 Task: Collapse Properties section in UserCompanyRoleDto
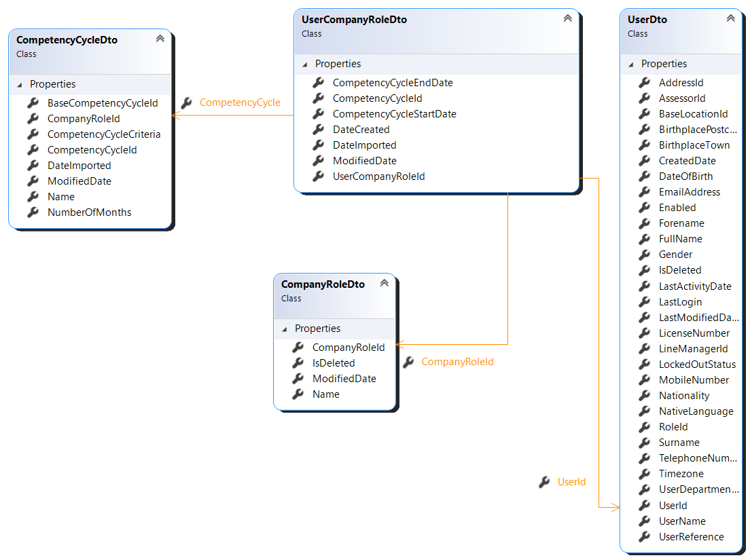305,64
